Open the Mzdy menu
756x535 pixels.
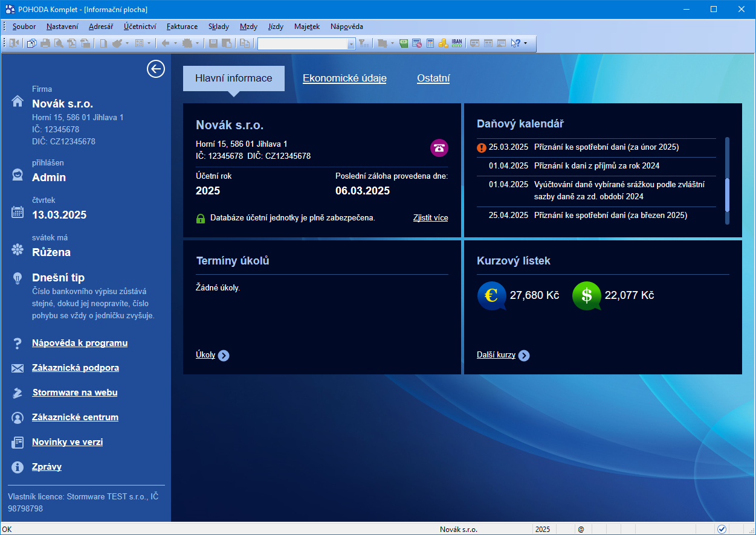(248, 27)
